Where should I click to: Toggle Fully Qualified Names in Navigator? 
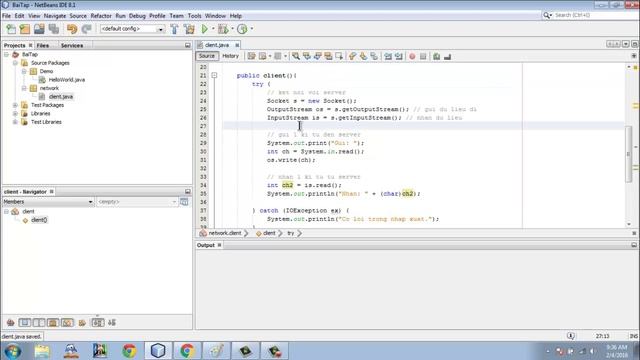[x=82, y=323]
